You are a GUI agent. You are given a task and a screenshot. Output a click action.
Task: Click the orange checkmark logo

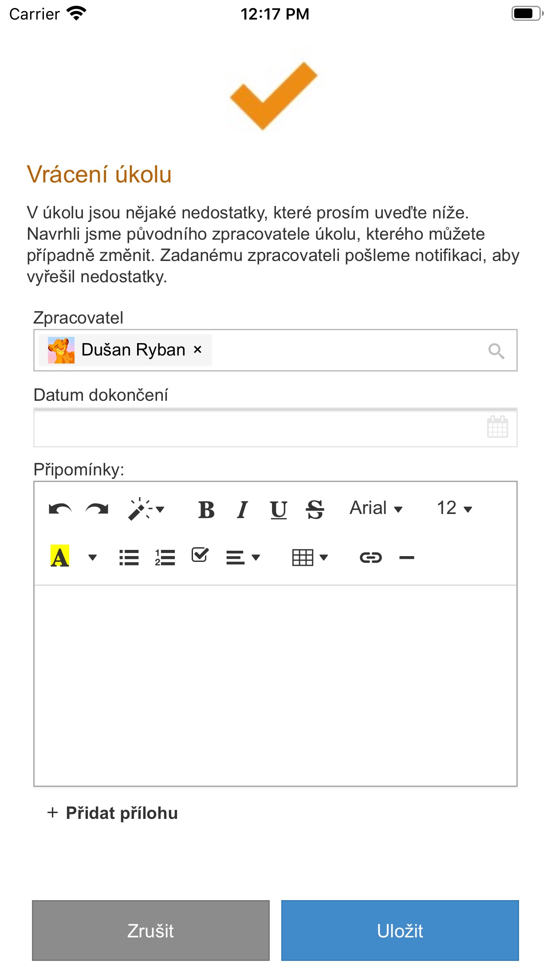(274, 95)
